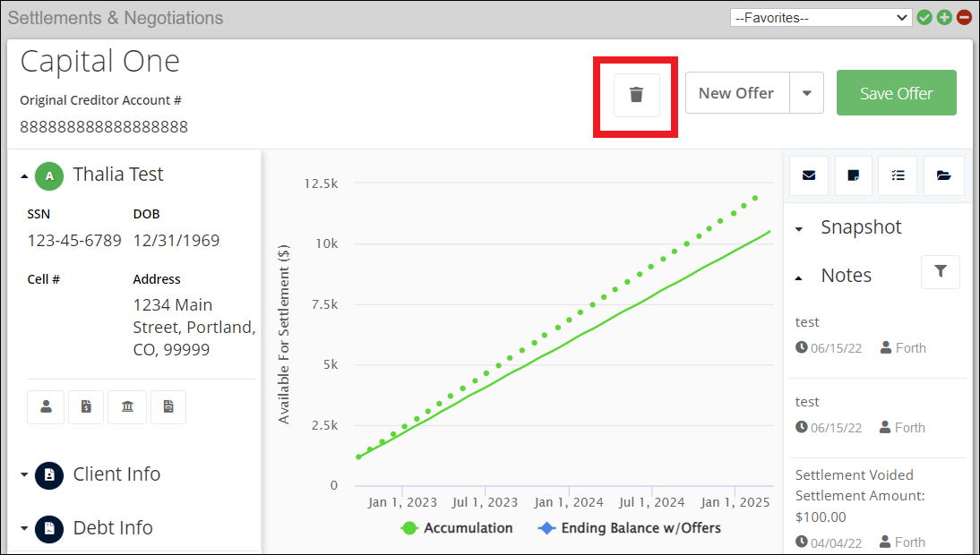The image size is (980, 555).
Task: Click the Notes heading
Action: 847,276
